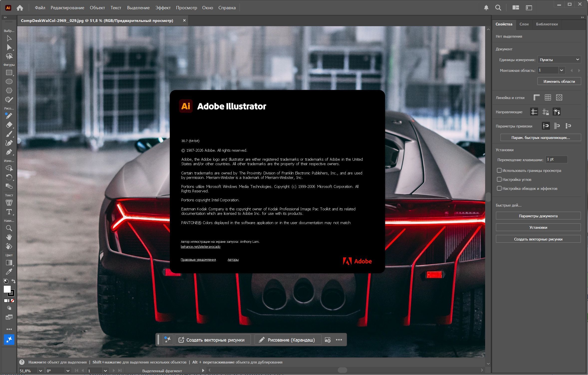Open the notifications bell
588x375 pixels.
coord(486,8)
